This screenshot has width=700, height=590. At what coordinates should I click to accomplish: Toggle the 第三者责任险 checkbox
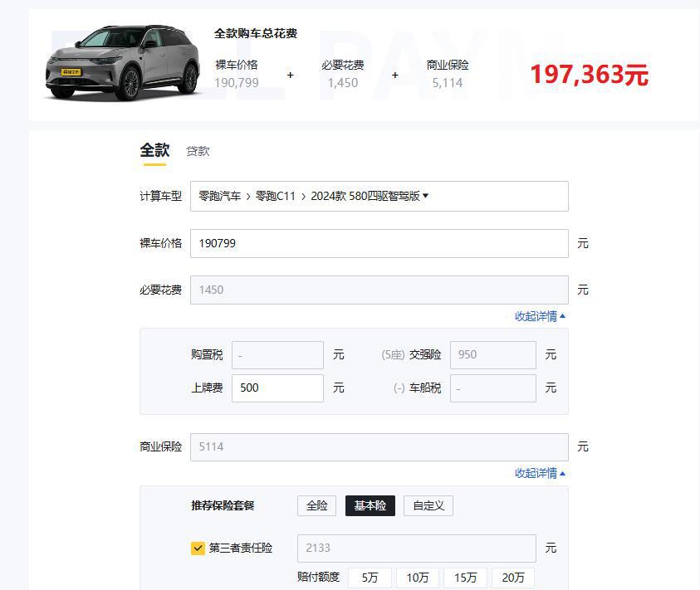198,548
